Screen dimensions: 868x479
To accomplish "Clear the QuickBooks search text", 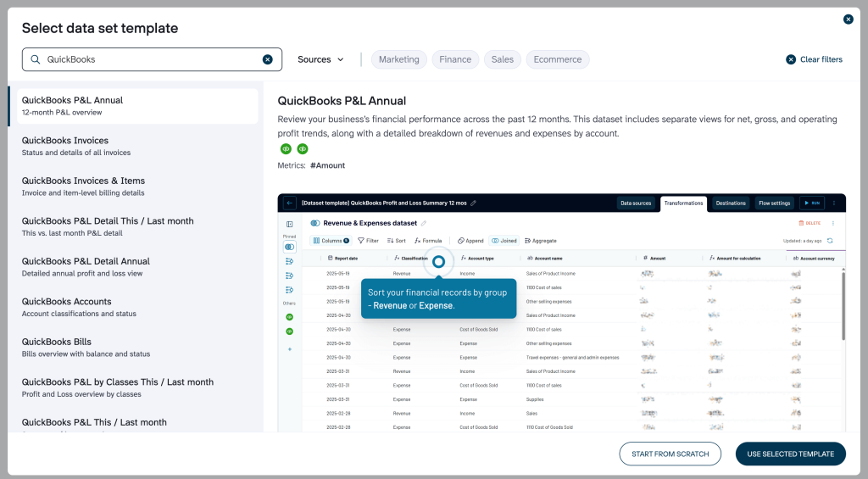I will (267, 59).
